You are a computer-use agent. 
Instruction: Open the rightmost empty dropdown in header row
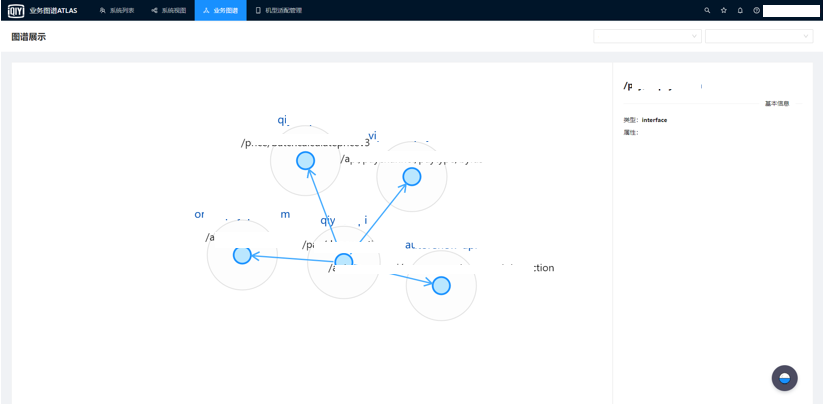coord(759,36)
